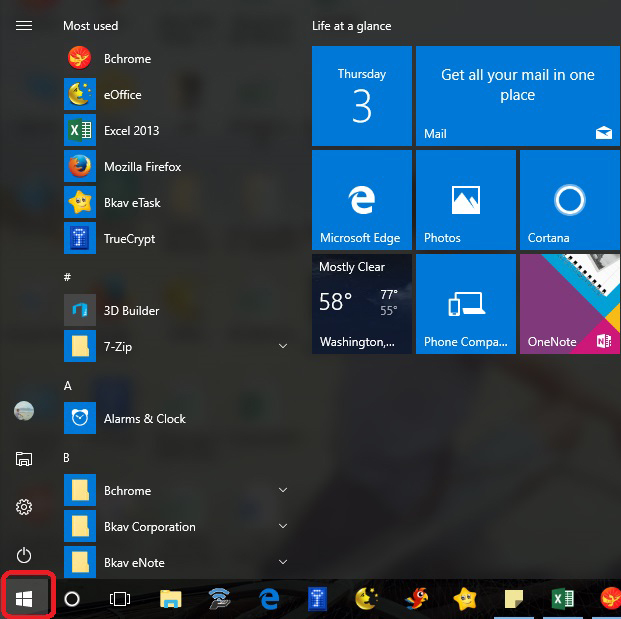Open the OneNote tile

[x=570, y=304]
